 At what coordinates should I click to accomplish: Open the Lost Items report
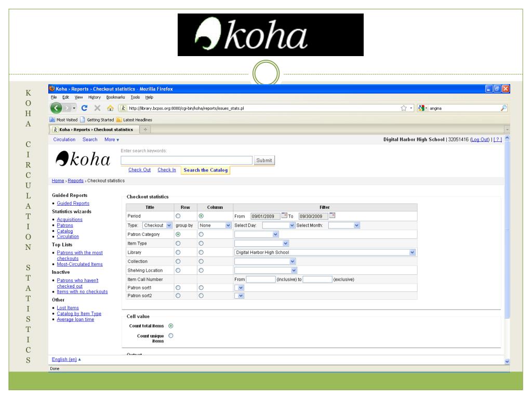(x=68, y=308)
